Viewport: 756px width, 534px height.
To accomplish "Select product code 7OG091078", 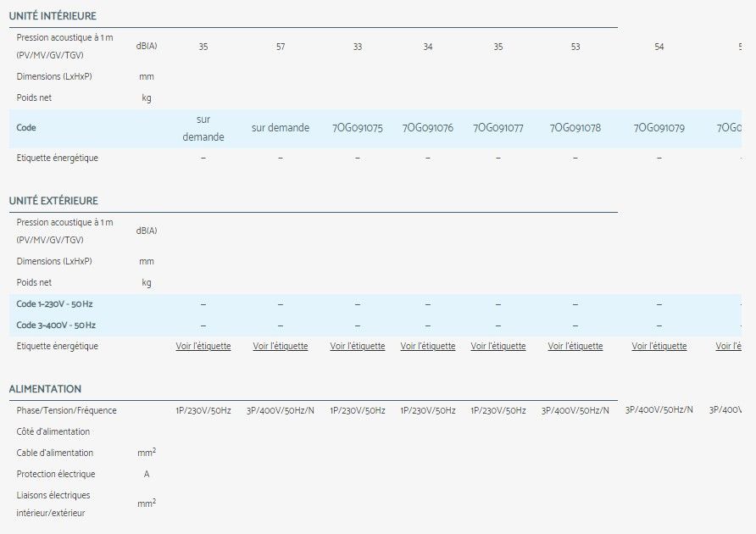I will (x=575, y=128).
